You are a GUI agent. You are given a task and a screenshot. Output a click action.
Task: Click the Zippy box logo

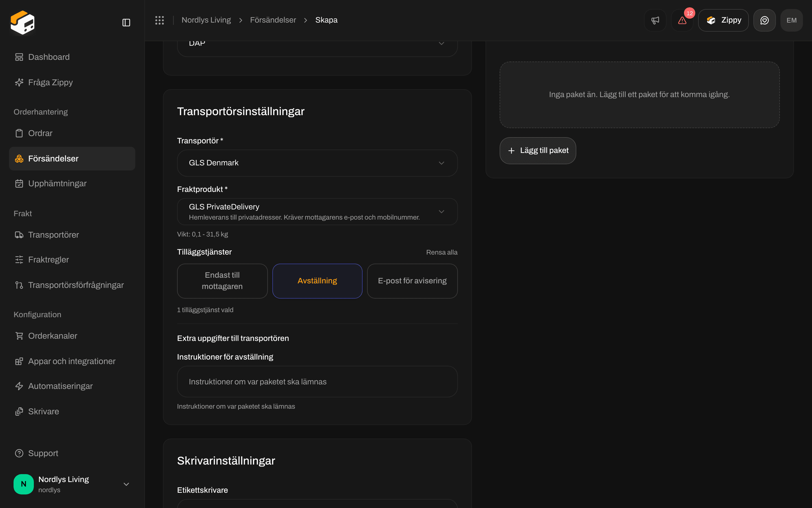point(23,23)
